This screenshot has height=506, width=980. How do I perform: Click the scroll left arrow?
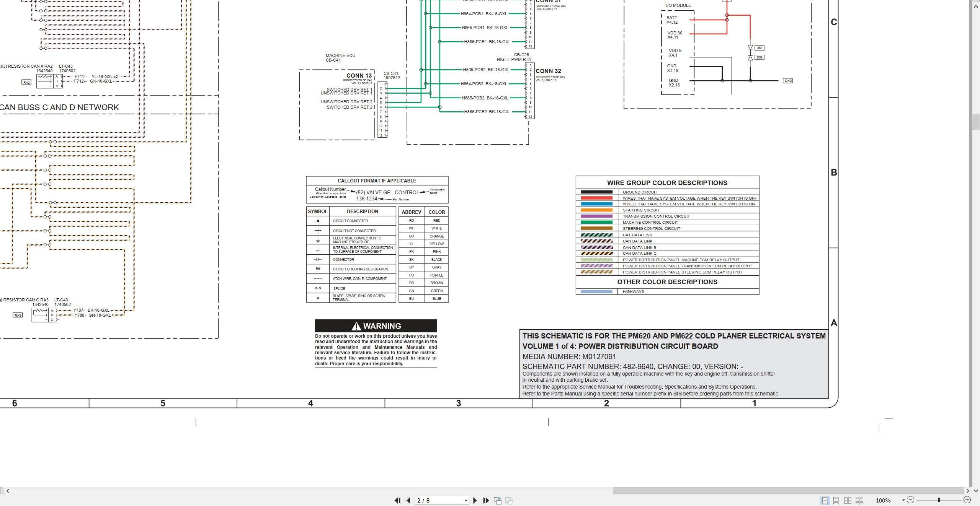coord(8,491)
